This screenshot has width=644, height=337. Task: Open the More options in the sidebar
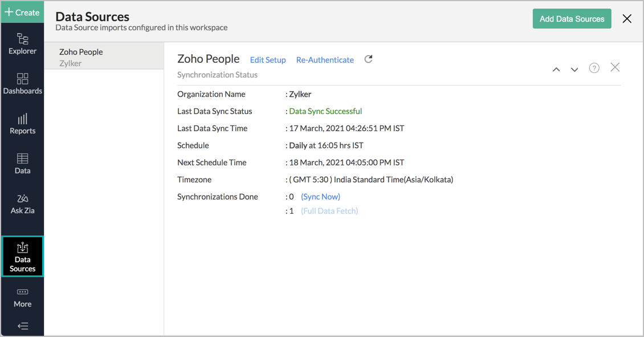[x=22, y=297]
